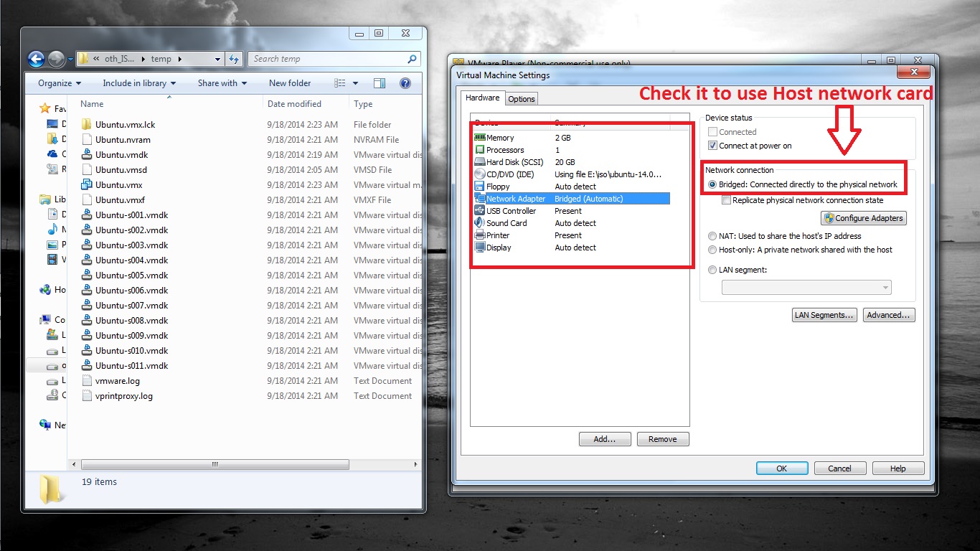Screen dimensions: 980x551
Task: Select the Network Adapter device icon
Action: click(480, 199)
